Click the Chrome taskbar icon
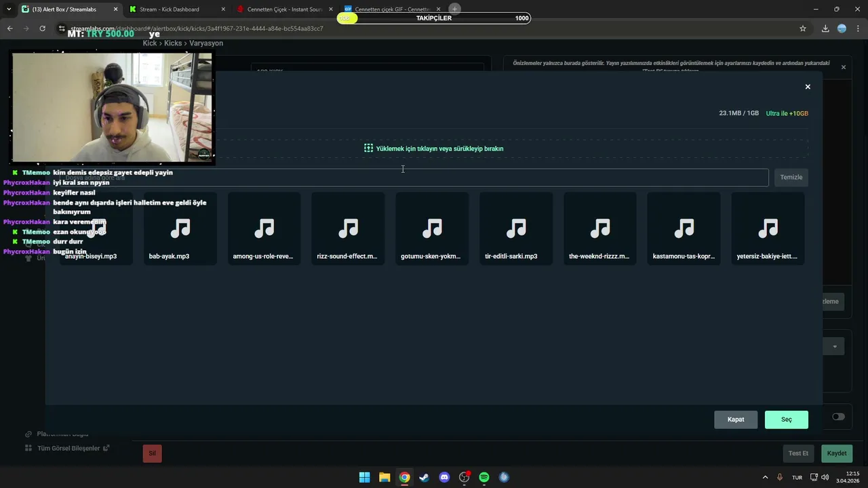 pos(404,477)
